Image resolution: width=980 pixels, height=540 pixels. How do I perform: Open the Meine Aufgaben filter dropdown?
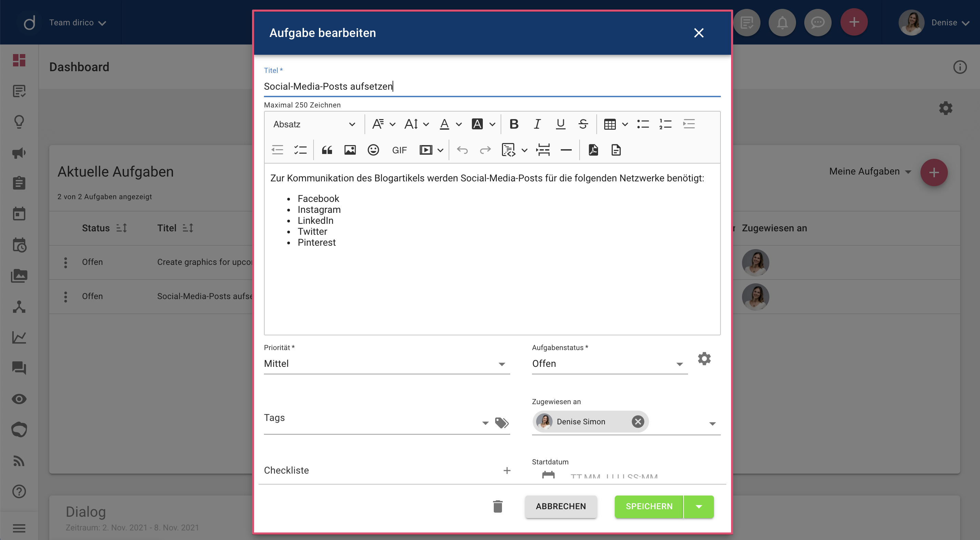pos(871,172)
